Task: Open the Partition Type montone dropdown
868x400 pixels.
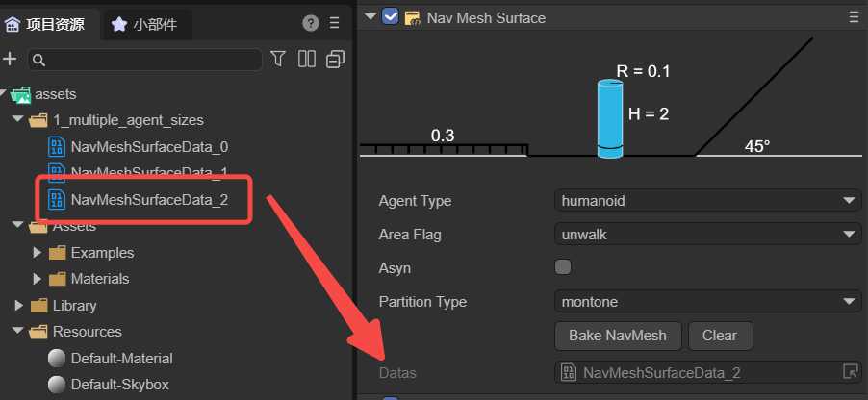Action: [707, 302]
